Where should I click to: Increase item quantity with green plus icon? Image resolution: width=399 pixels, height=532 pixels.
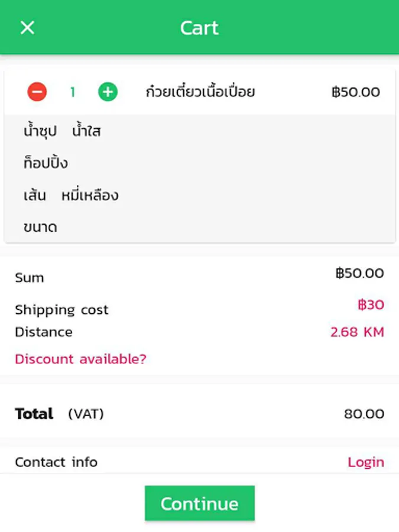108,92
